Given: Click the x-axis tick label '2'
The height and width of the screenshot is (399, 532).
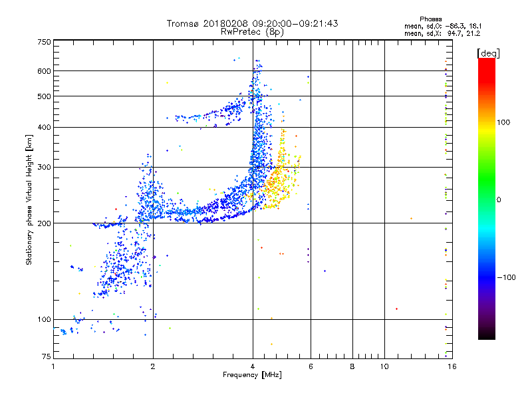Looking at the screenshot, I should coord(153,366).
